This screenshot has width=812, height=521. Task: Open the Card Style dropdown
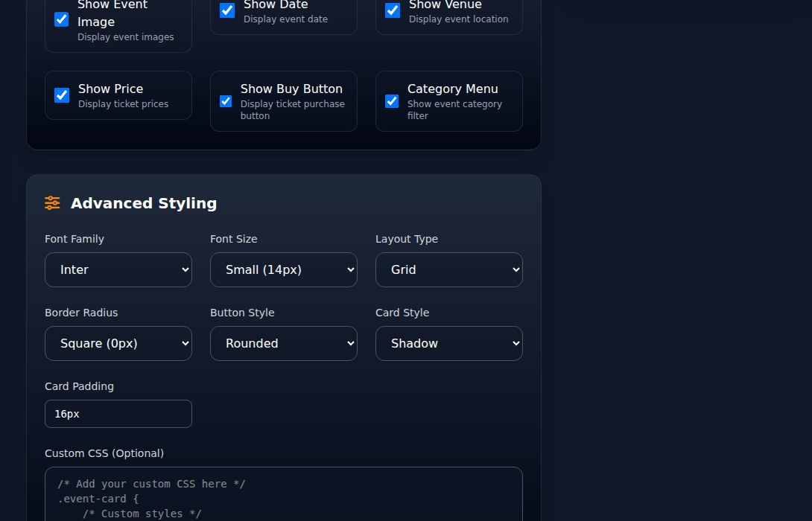tap(448, 343)
